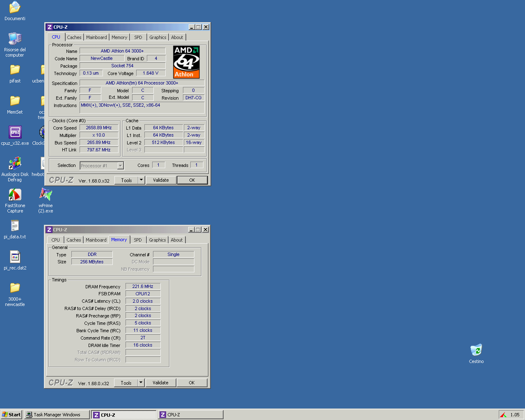Click the Name field AMD Athlon 64 3000+
Viewport: 525px width, 420px height.
[x=122, y=51]
